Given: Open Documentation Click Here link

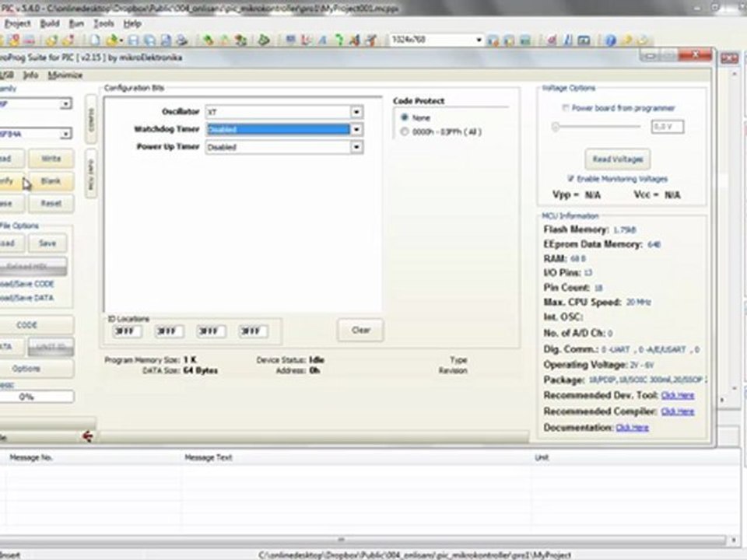Looking at the screenshot, I should [632, 428].
